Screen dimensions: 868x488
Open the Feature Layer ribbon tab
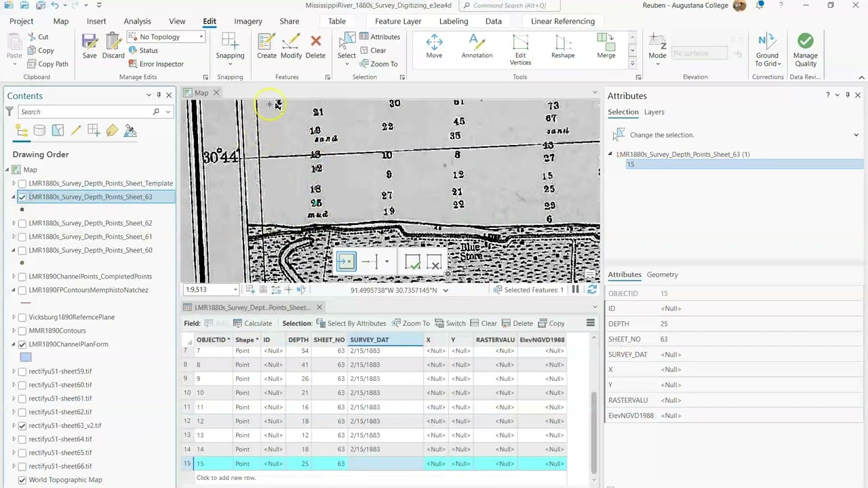tap(398, 21)
